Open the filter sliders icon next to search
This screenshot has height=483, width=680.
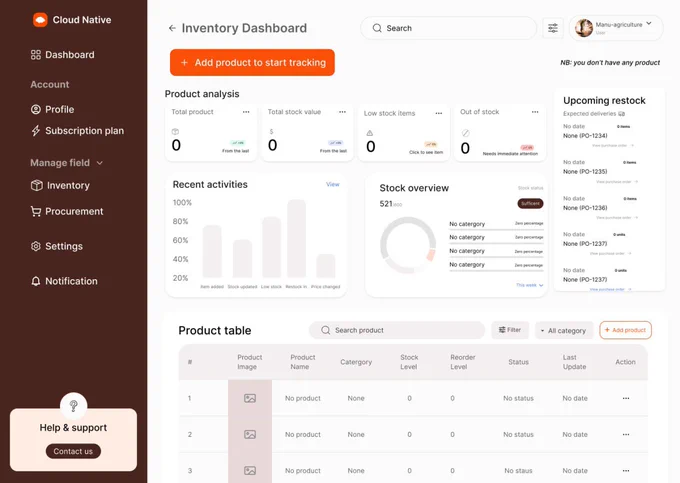[x=552, y=28]
